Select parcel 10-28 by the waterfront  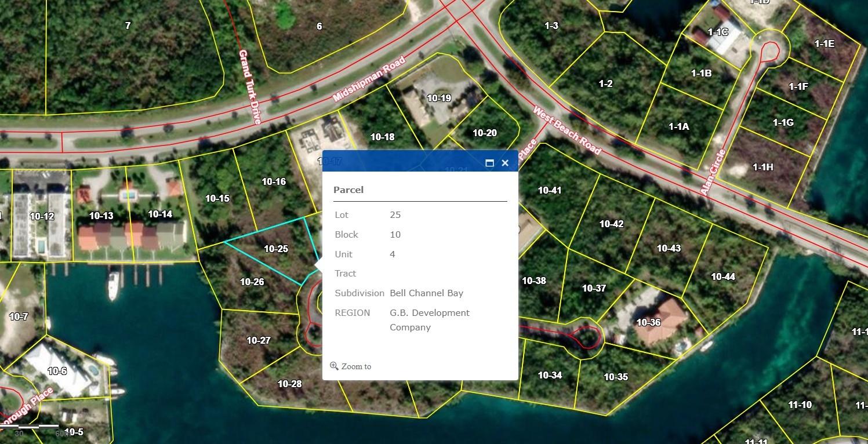click(289, 384)
